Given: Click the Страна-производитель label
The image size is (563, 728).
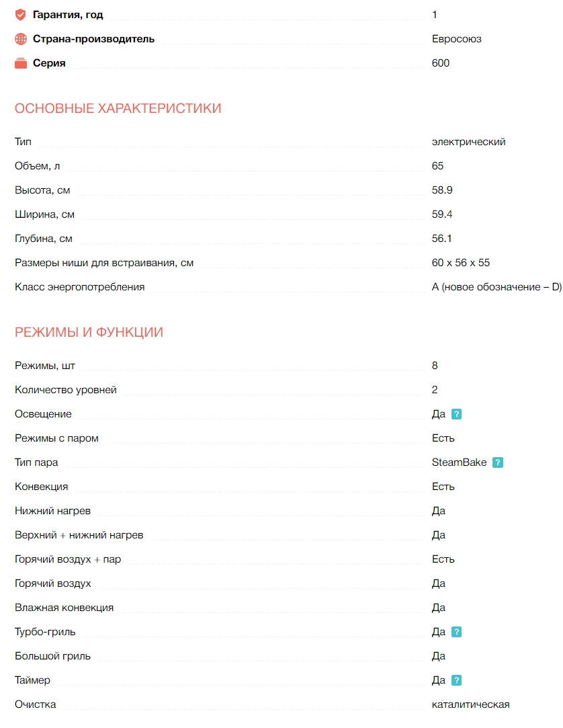Looking at the screenshot, I should click(x=93, y=39).
